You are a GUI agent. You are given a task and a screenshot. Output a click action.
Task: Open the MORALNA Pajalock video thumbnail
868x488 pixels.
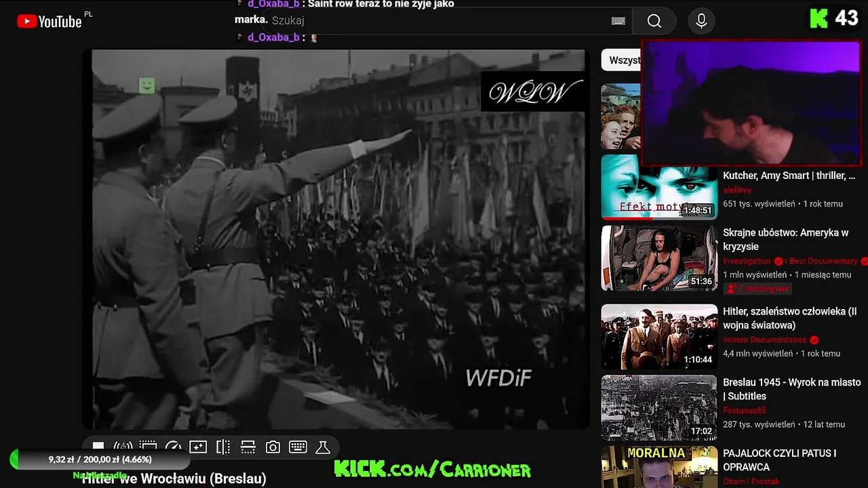tap(658, 467)
